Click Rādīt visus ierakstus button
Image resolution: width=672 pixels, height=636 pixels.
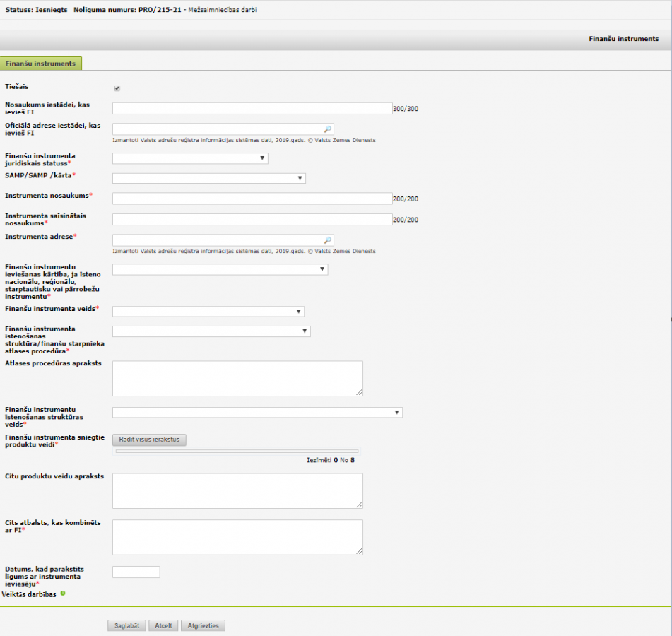(149, 440)
